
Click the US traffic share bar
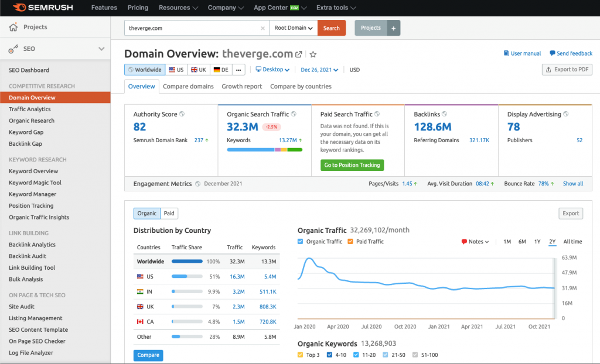tap(187, 276)
